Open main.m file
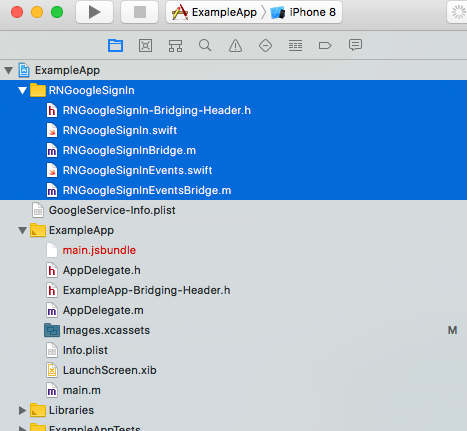 coord(233,390)
